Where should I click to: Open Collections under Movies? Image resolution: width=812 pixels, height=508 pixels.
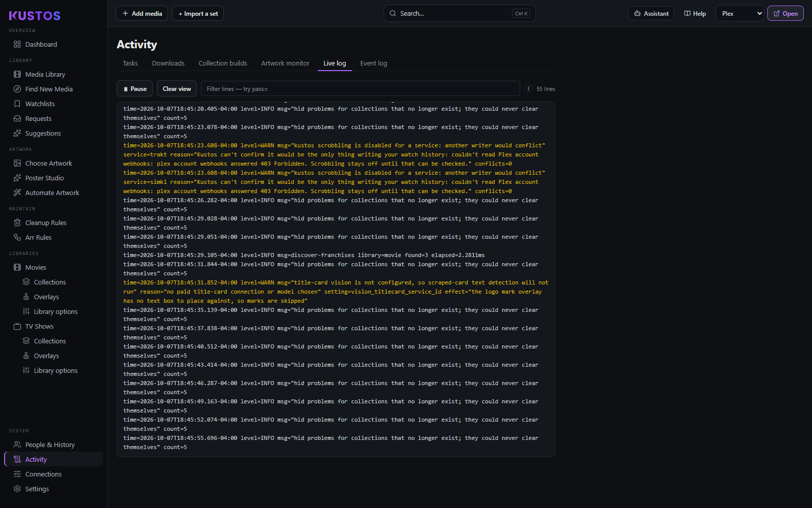(x=50, y=282)
